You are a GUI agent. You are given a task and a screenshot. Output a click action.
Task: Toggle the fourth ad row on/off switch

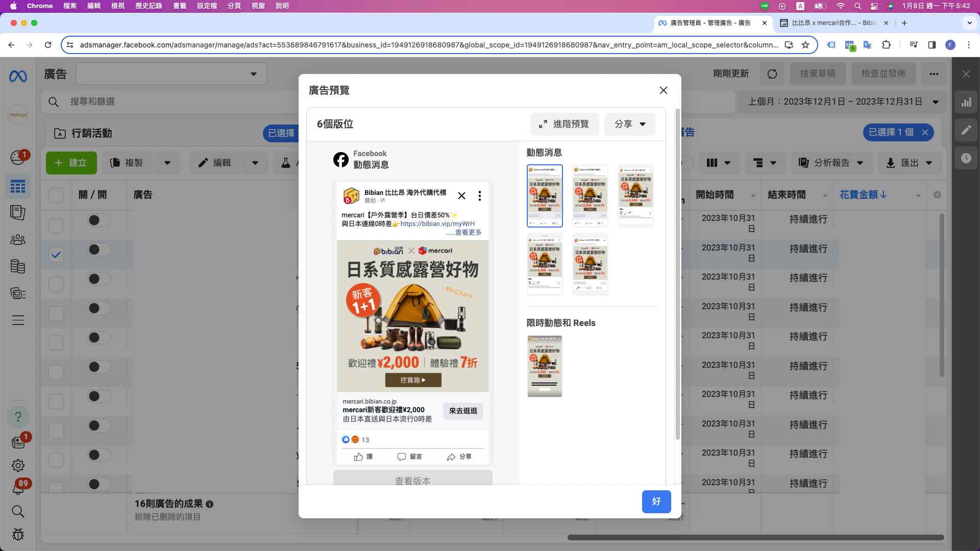pyautogui.click(x=99, y=308)
